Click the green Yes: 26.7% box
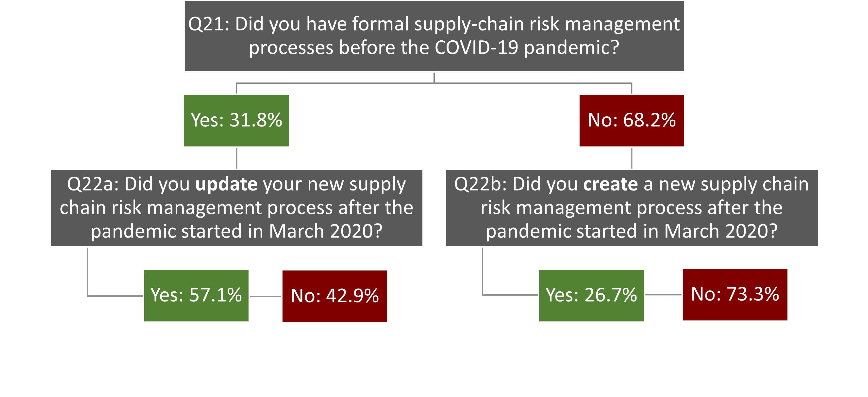The height and width of the screenshot is (397, 868). pyautogui.click(x=591, y=296)
